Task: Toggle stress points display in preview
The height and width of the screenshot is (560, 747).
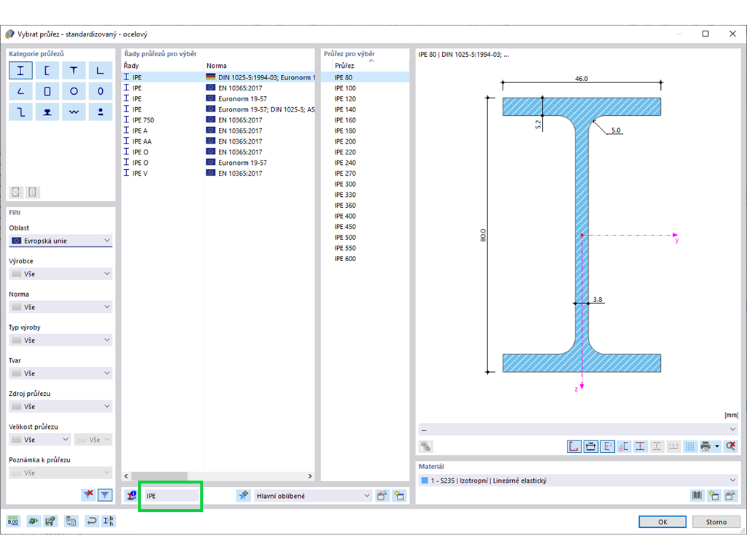Action: point(574,446)
